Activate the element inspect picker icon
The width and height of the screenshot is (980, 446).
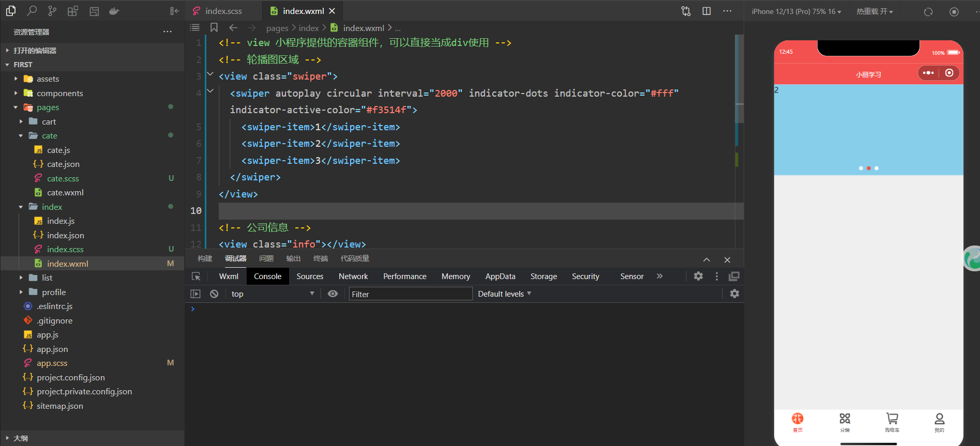pos(196,276)
